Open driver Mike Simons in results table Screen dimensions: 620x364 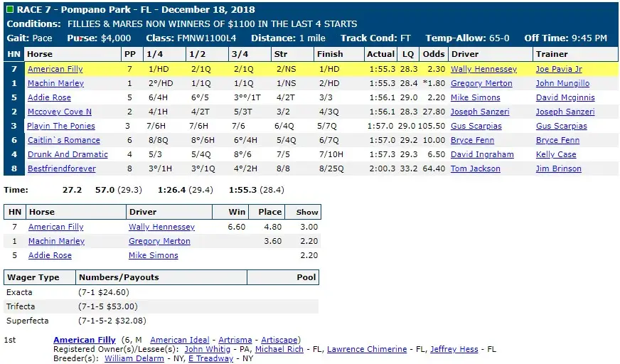475,97
